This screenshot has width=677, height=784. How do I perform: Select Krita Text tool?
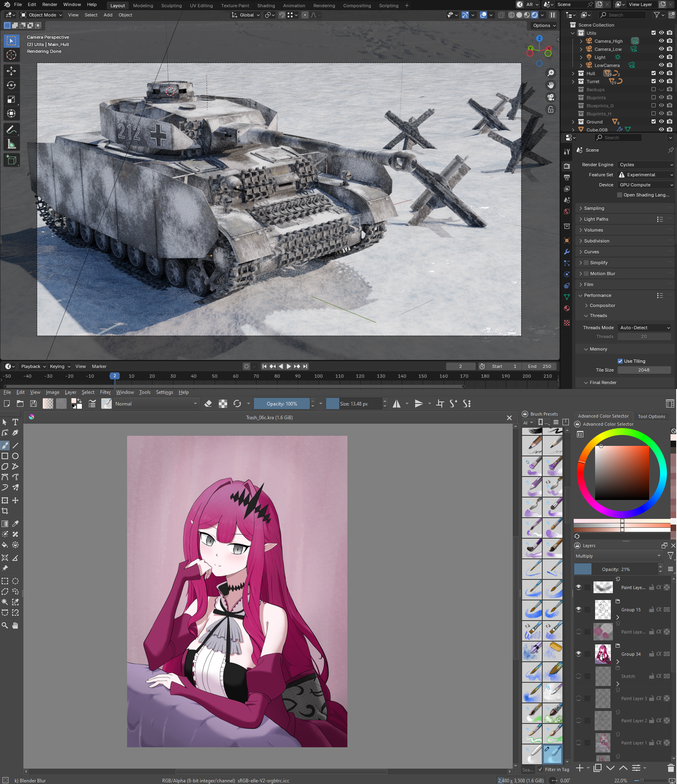[x=15, y=422]
